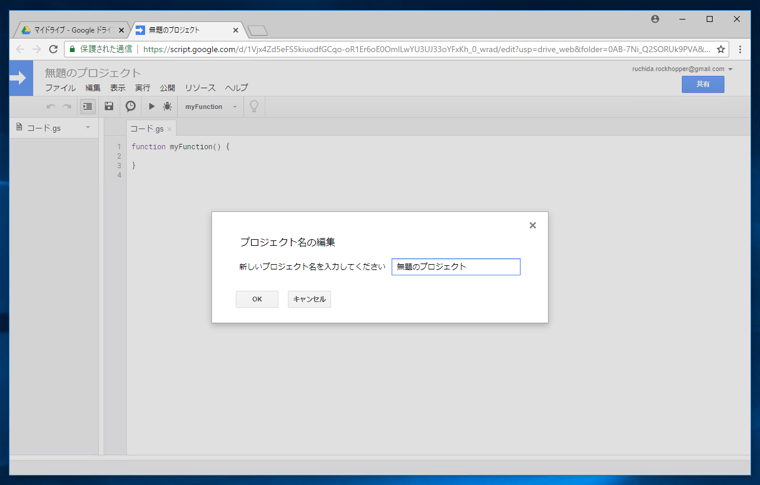The height and width of the screenshot is (485, 760).
Task: Open the リソース menu
Action: (200, 88)
